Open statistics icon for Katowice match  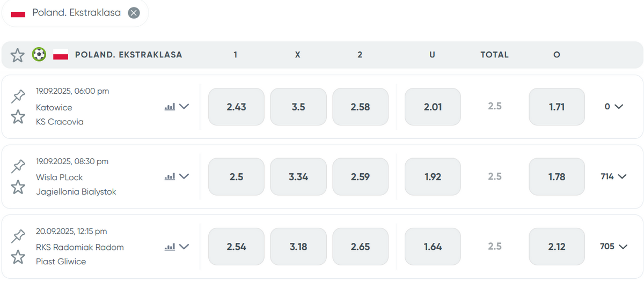click(170, 107)
